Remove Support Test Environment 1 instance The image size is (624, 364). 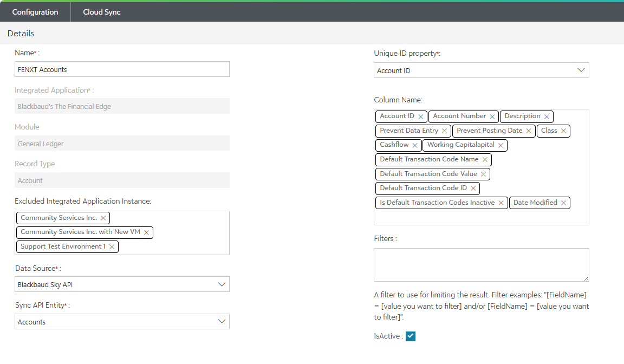(112, 246)
